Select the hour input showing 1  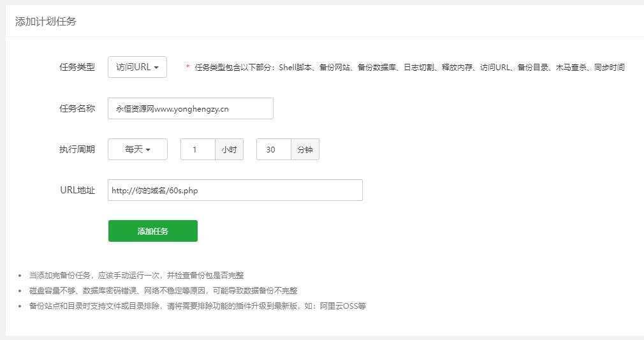197,149
